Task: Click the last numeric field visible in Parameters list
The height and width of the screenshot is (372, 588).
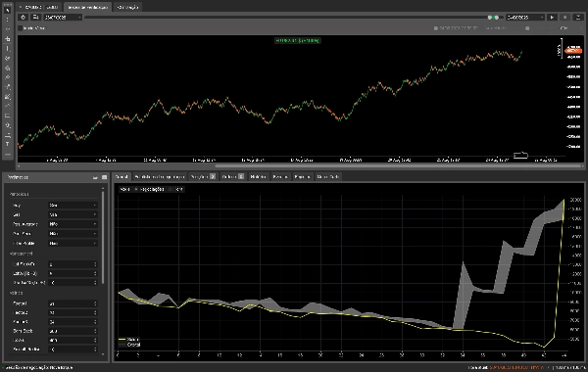Action: 73,349
